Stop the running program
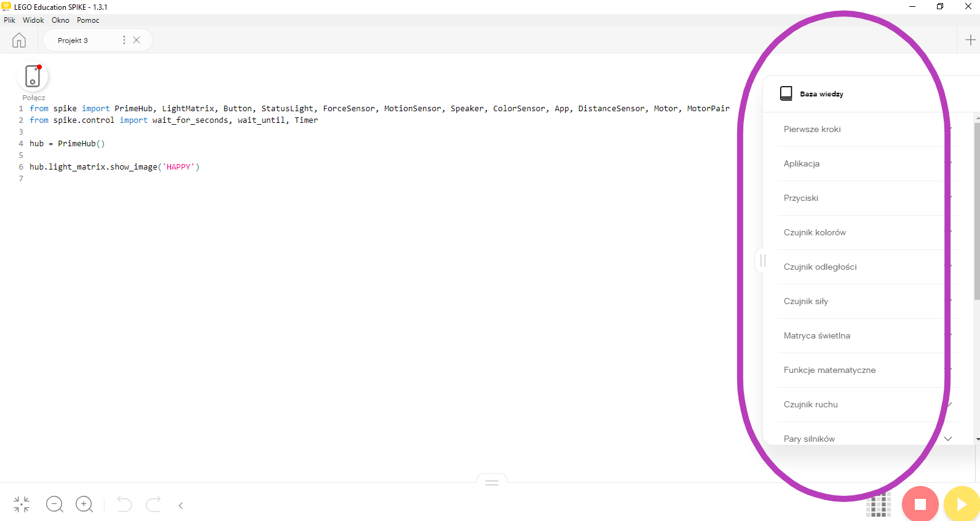This screenshot has width=980, height=521. pyautogui.click(x=920, y=504)
